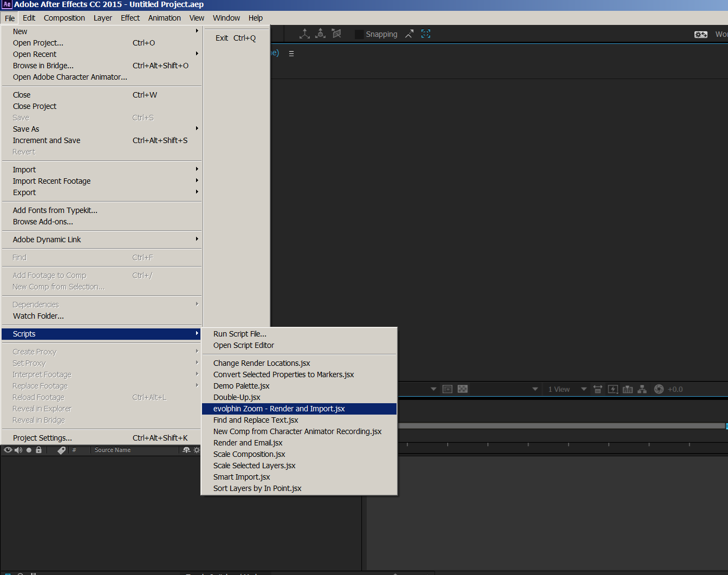Open the Composition Flowchart icon
728x575 pixels.
click(642, 389)
